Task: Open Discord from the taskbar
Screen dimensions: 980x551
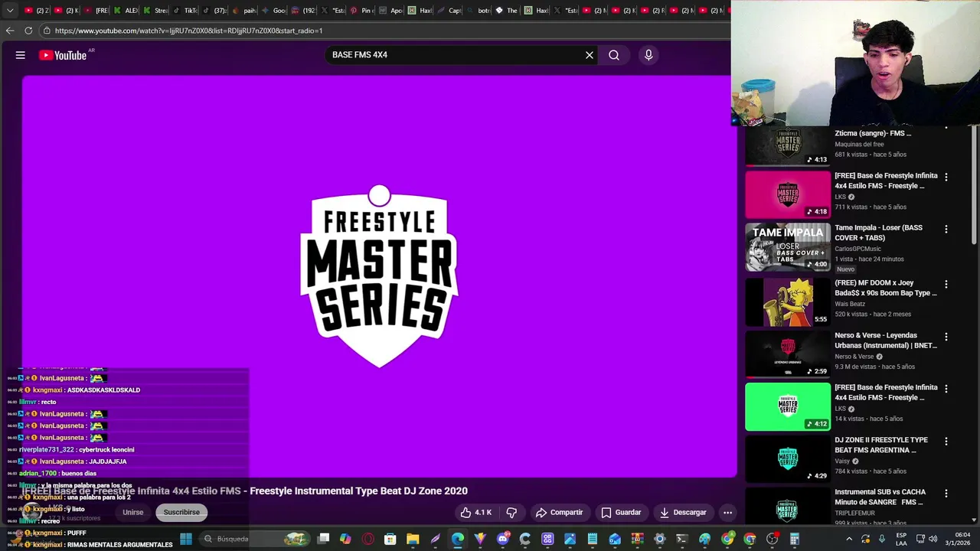Action: point(503,539)
